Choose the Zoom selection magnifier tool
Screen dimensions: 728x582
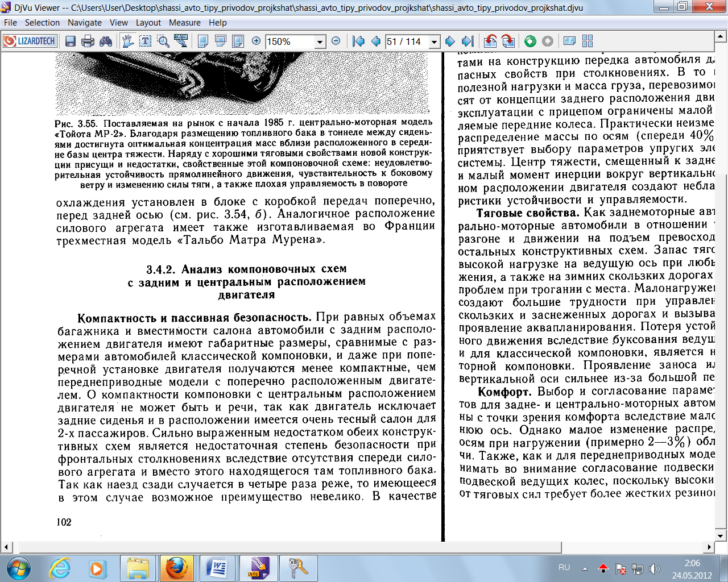[x=163, y=41]
